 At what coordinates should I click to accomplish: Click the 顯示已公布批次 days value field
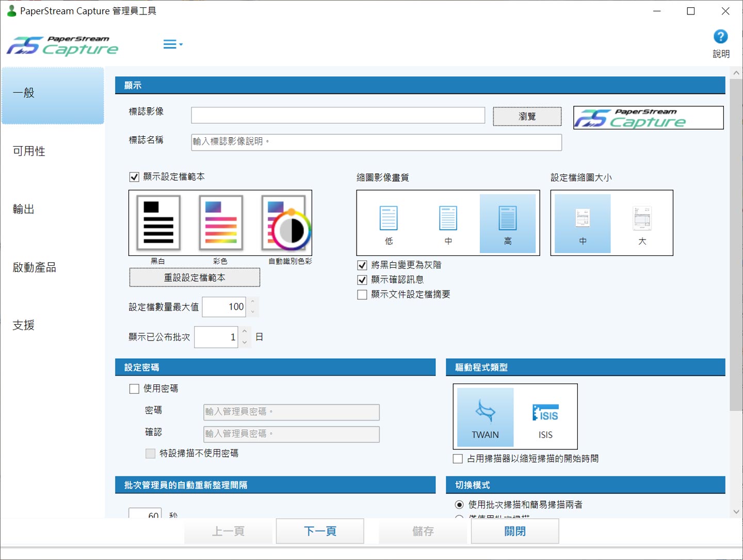[216, 337]
